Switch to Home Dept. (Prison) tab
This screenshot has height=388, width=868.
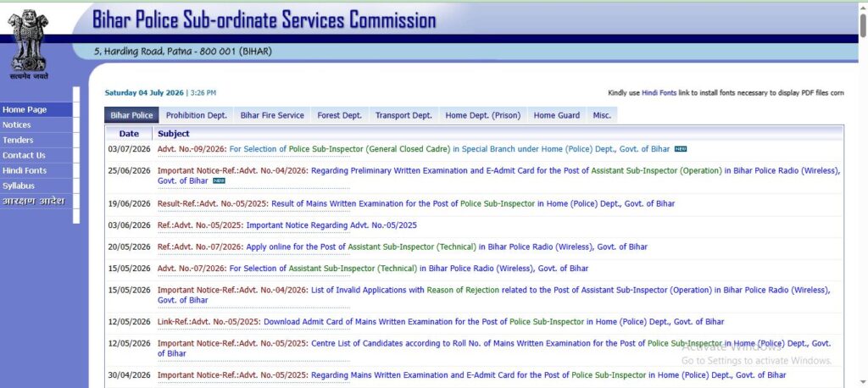482,115
